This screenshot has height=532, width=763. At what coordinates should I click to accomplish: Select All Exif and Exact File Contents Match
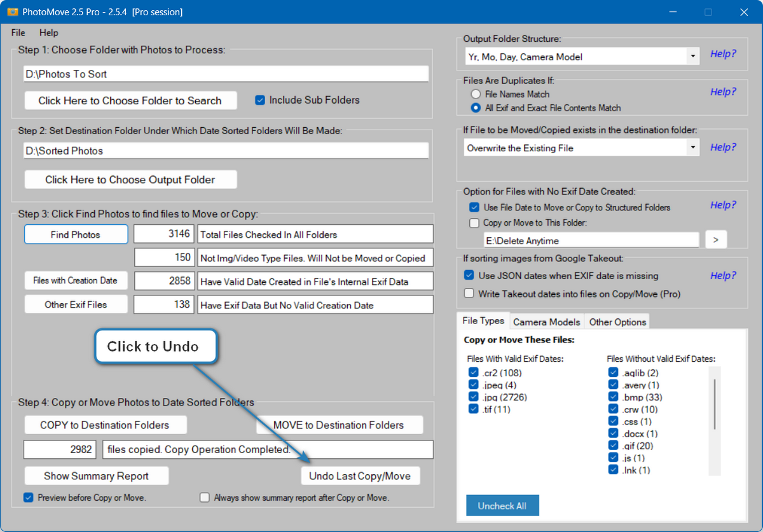tap(475, 108)
